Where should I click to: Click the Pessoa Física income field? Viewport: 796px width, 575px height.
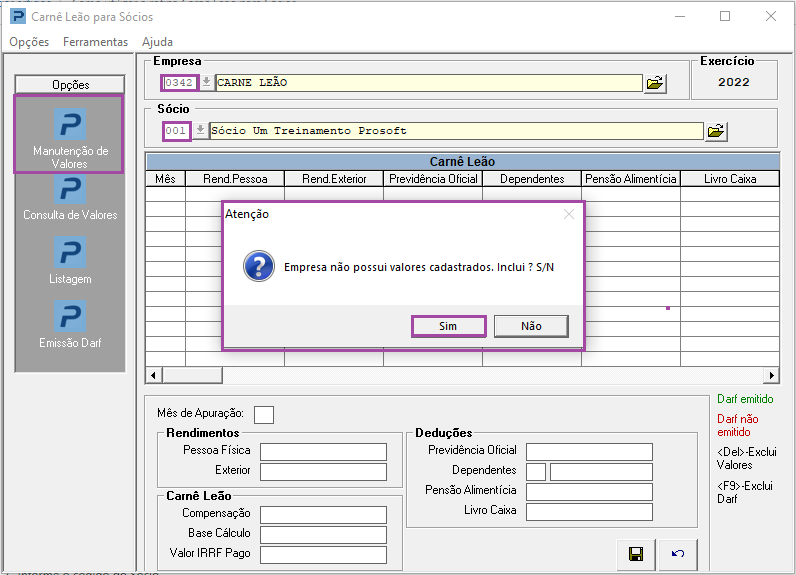coord(323,451)
